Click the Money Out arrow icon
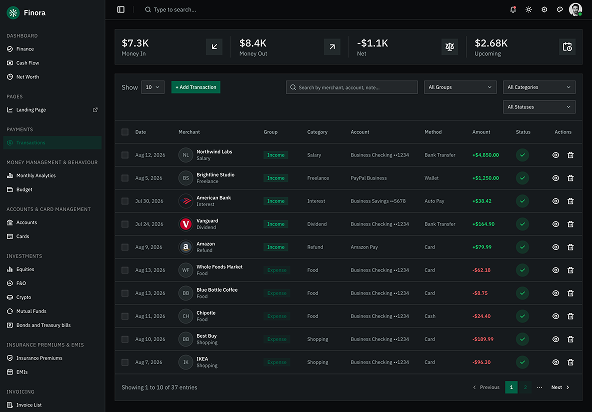Viewport: 592px width, 412px height. 332,47
